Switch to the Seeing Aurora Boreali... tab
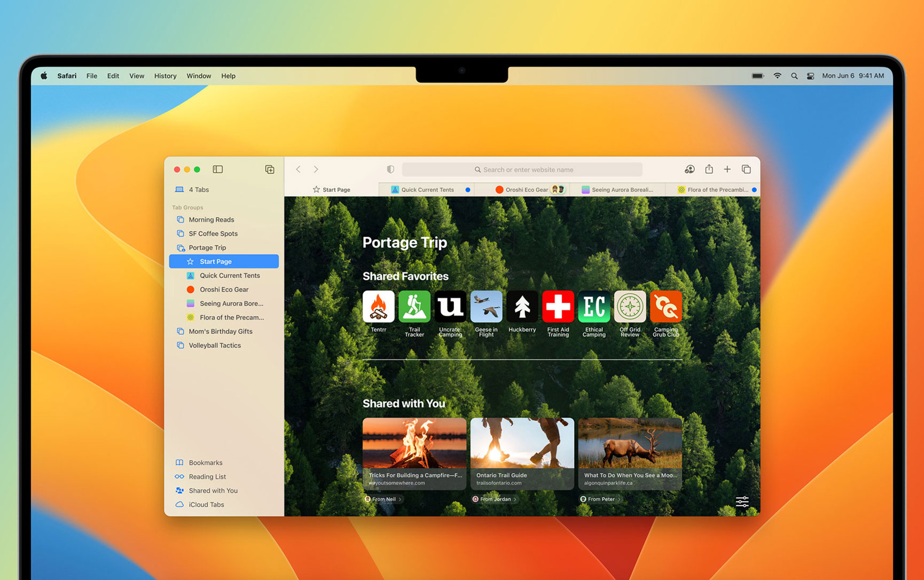This screenshot has height=580, width=924. (618, 190)
